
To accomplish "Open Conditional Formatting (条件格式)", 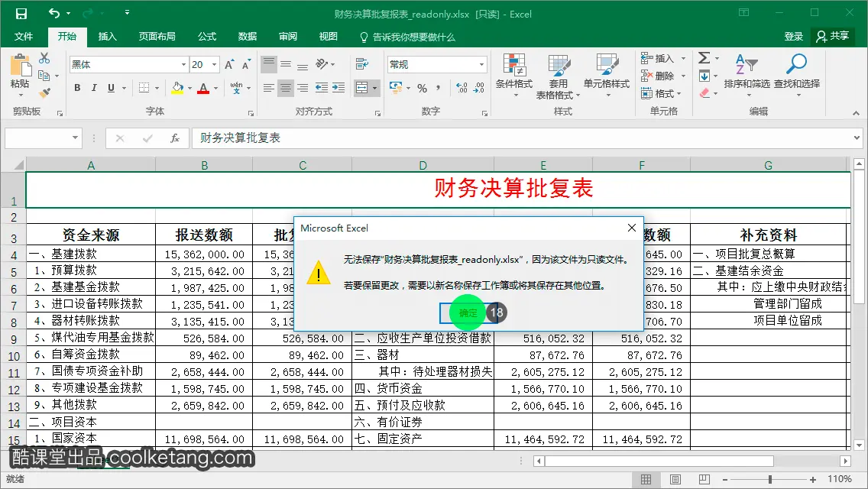I will (514, 76).
